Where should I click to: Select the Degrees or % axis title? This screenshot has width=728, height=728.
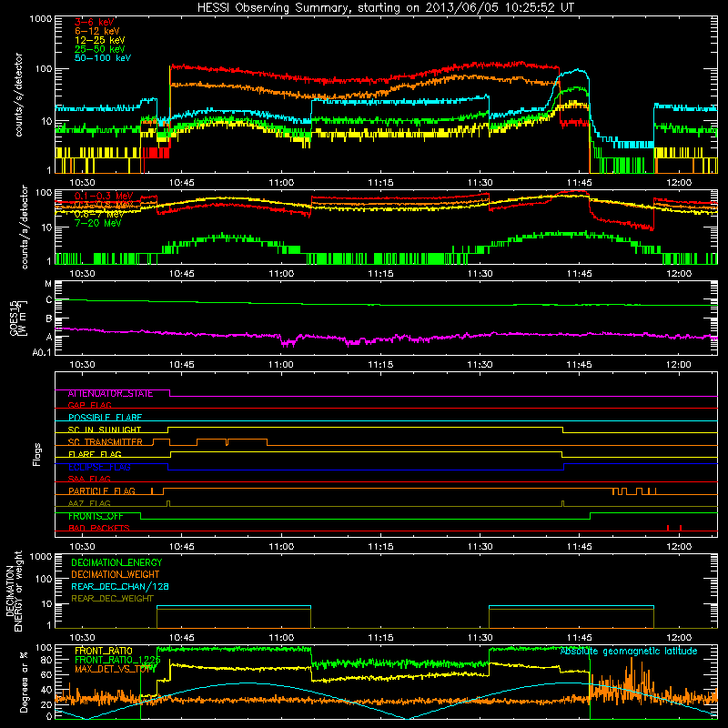click(x=24, y=682)
